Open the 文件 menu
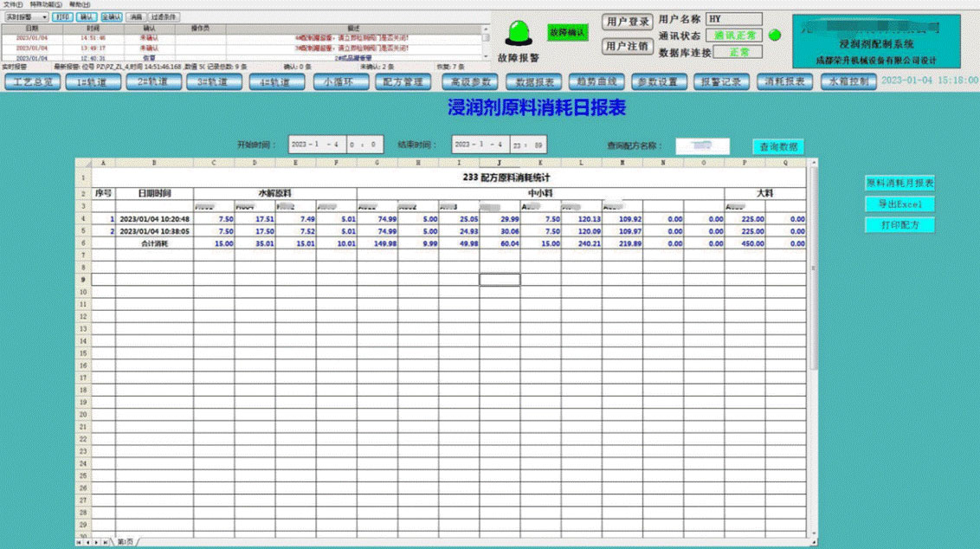Screen dimensions: 980x549 click(x=13, y=4)
